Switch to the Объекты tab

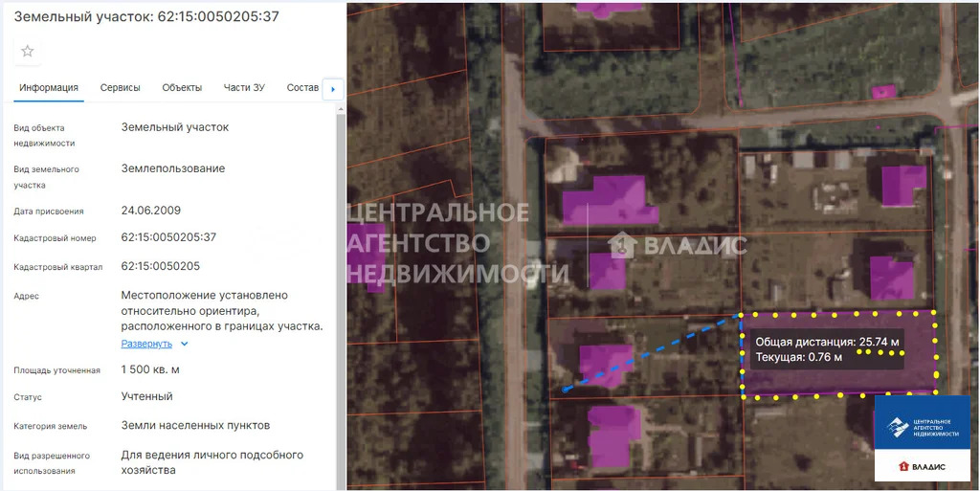coord(182,87)
